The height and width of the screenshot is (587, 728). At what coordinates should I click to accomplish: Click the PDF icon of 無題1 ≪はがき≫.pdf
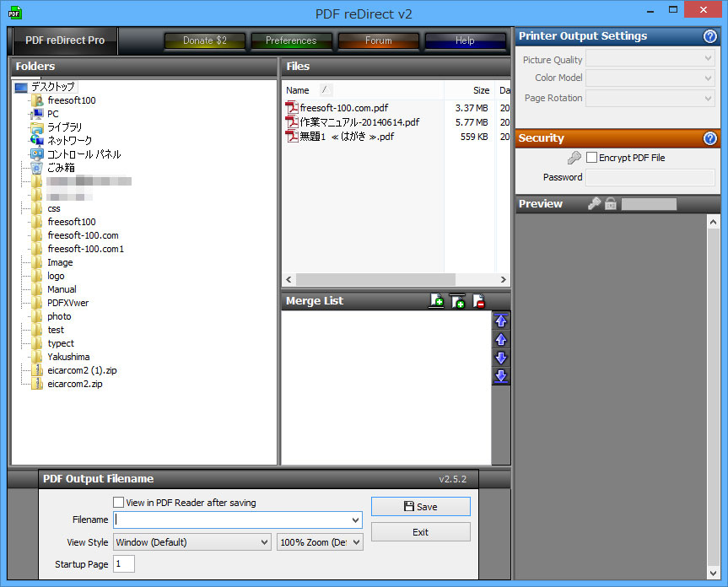tap(292, 137)
